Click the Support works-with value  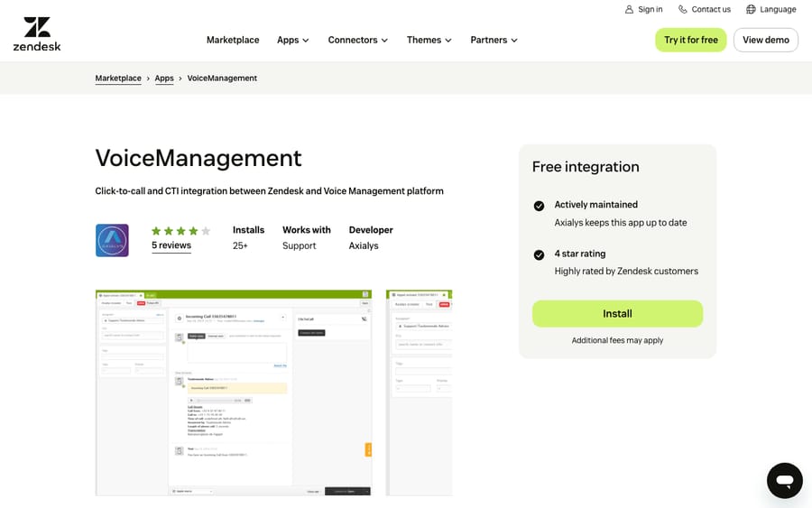tap(299, 245)
